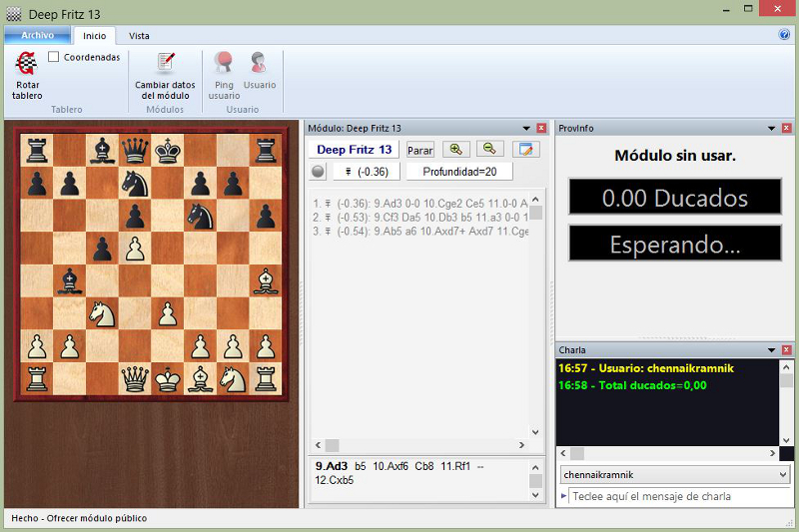This screenshot has width=799, height=532.
Task: Select the white pawn on the fifth rank
Action: pos(135,249)
